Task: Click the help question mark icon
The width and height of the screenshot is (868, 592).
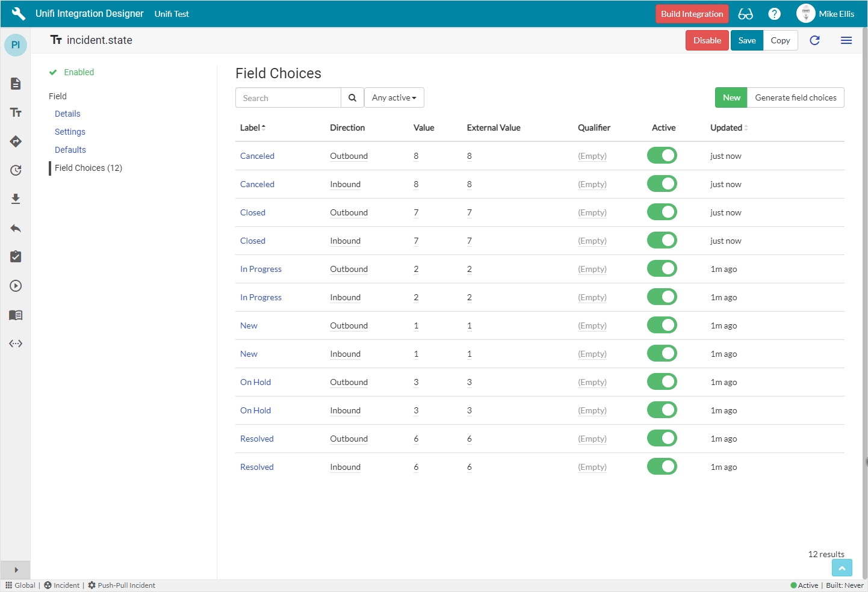Action: click(x=774, y=14)
